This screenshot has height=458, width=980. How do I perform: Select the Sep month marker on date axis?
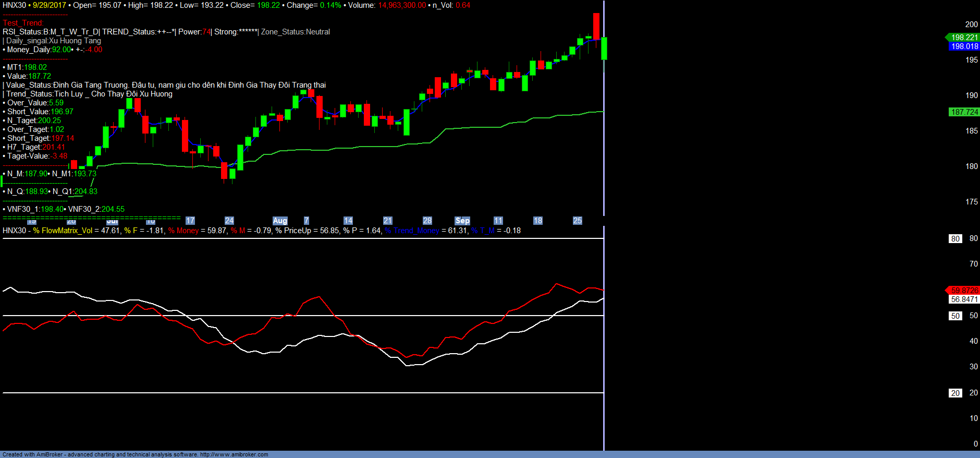[462, 221]
